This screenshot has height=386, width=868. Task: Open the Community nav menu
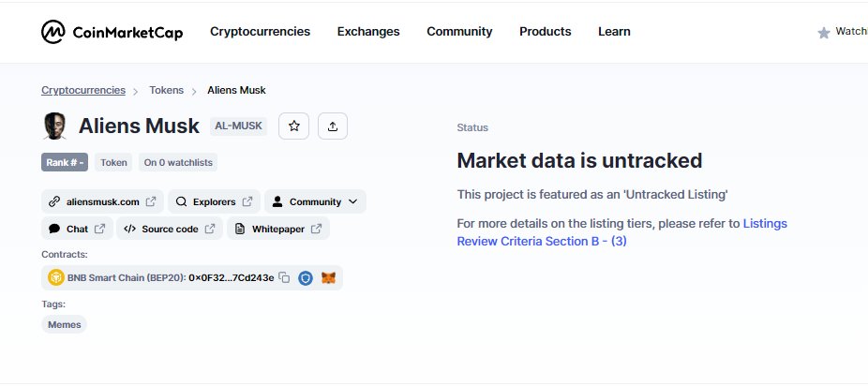(x=459, y=32)
